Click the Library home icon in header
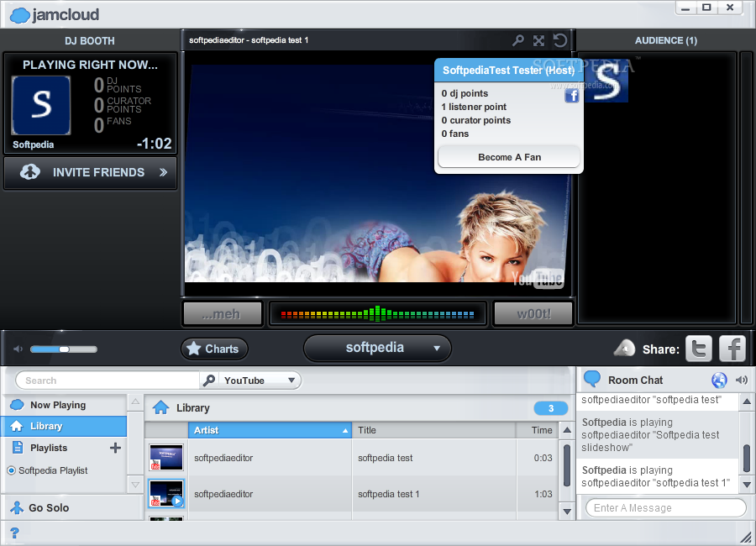This screenshot has height=546, width=756. pyautogui.click(x=160, y=408)
